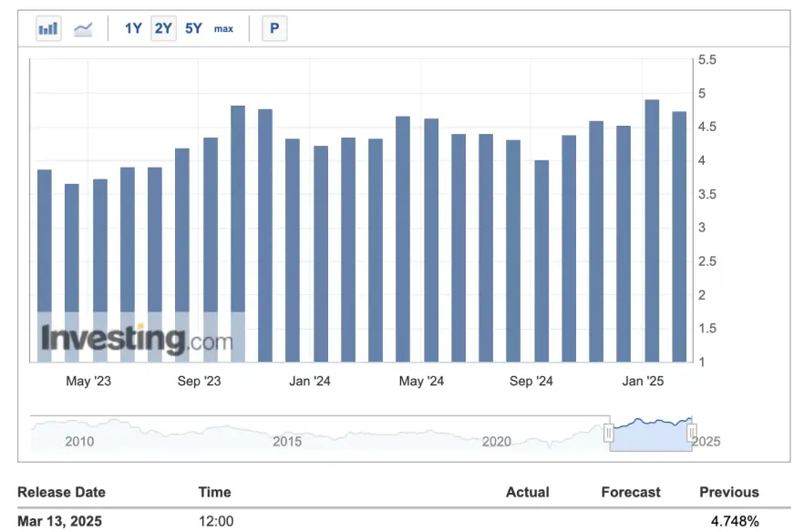804x532 pixels.
Task: Click the P button in chart toolbar
Action: [273, 28]
